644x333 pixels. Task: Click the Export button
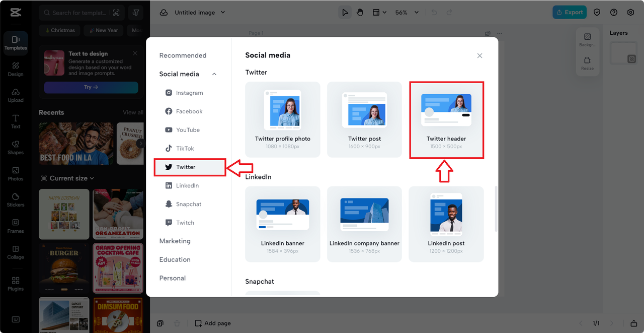click(x=570, y=13)
